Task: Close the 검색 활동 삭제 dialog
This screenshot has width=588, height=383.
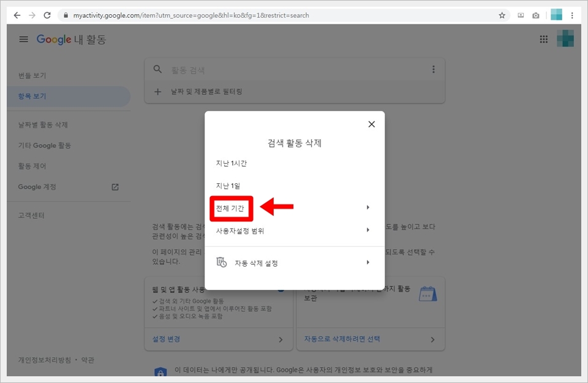Action: [372, 124]
